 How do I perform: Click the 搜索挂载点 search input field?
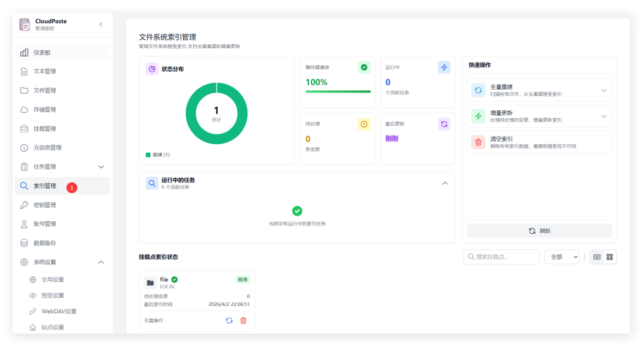[x=503, y=257]
